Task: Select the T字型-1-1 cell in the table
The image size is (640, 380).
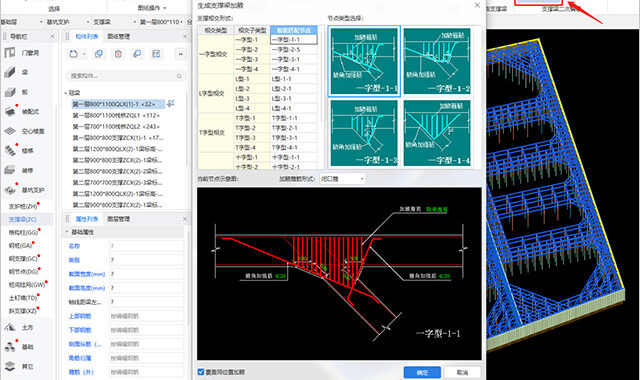Action: 293,118
